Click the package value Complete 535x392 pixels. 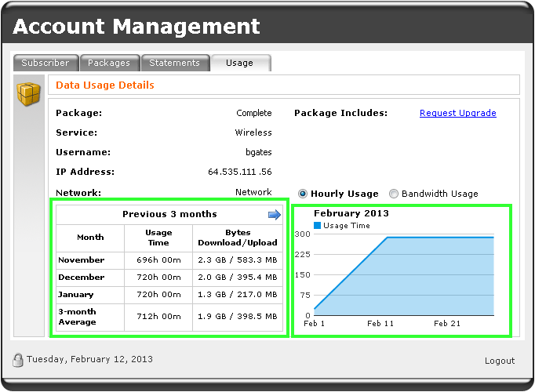pyautogui.click(x=254, y=113)
